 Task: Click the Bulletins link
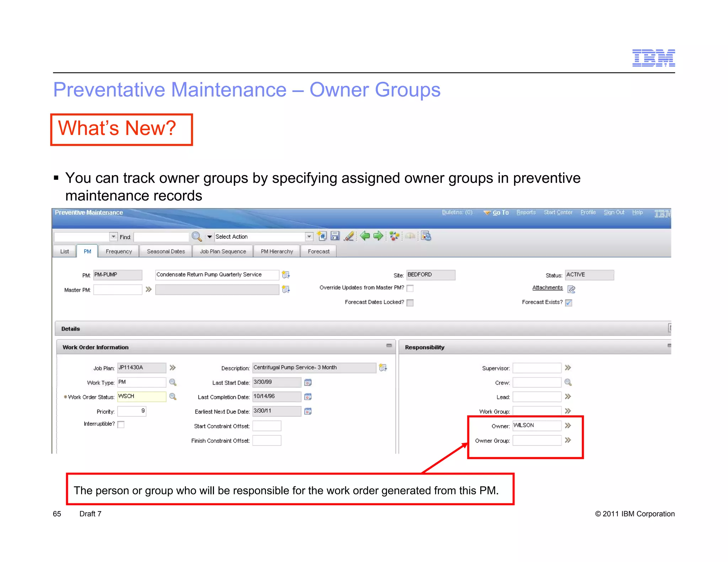457,212
